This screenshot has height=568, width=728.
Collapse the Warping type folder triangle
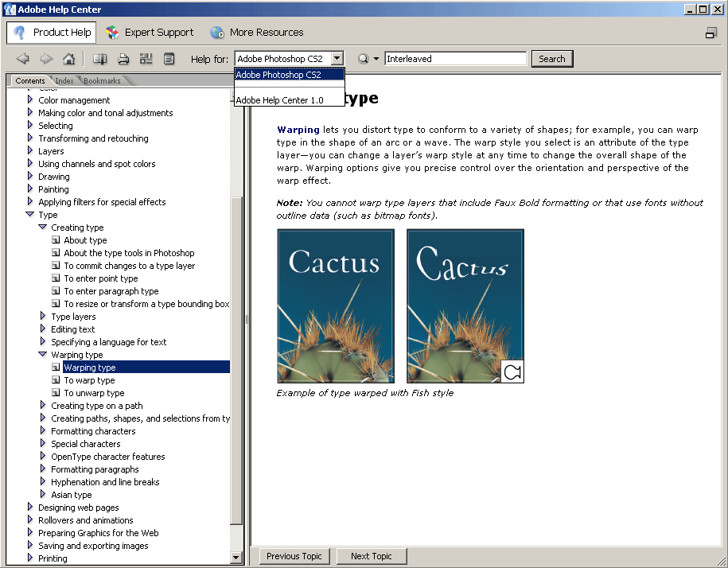[x=43, y=354]
